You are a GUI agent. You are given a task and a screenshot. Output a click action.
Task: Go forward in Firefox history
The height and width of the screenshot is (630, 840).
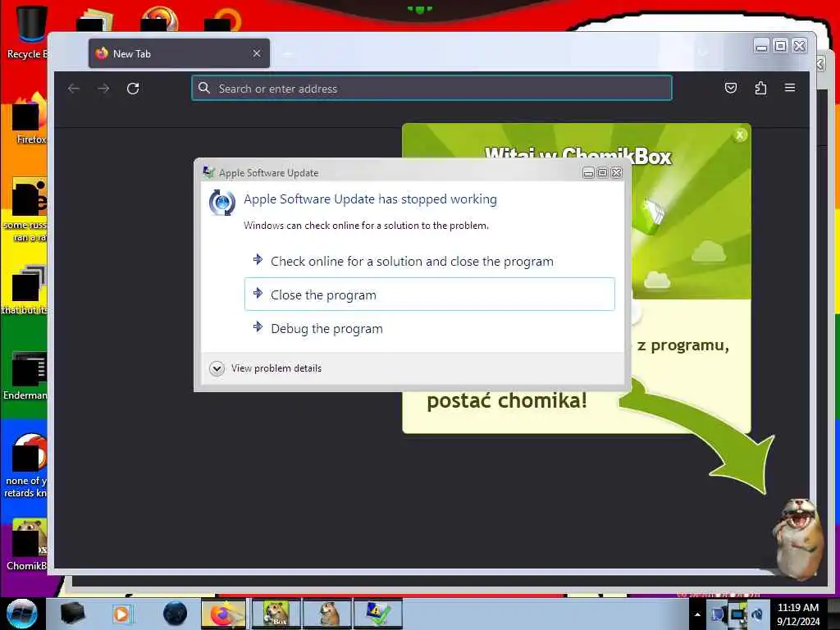click(103, 89)
